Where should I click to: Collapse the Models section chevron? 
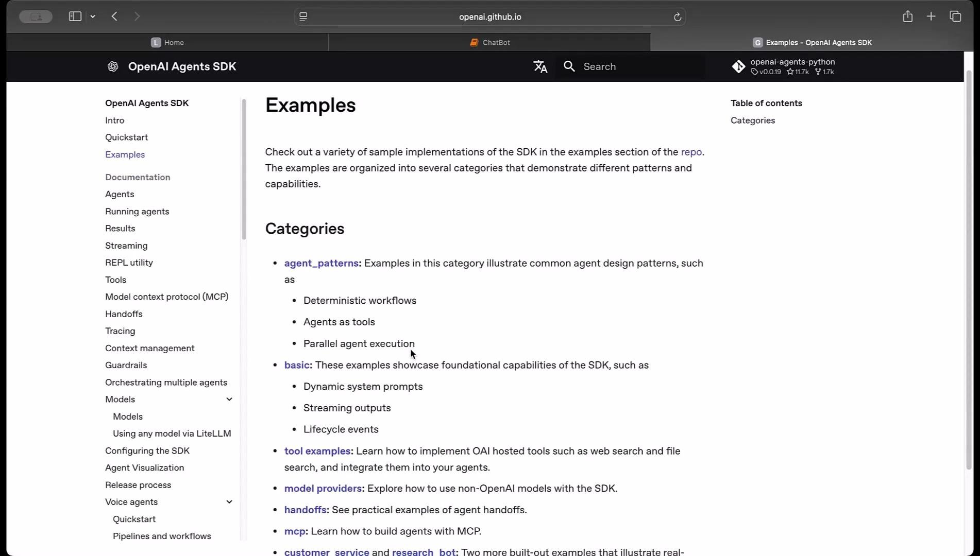coord(229,399)
